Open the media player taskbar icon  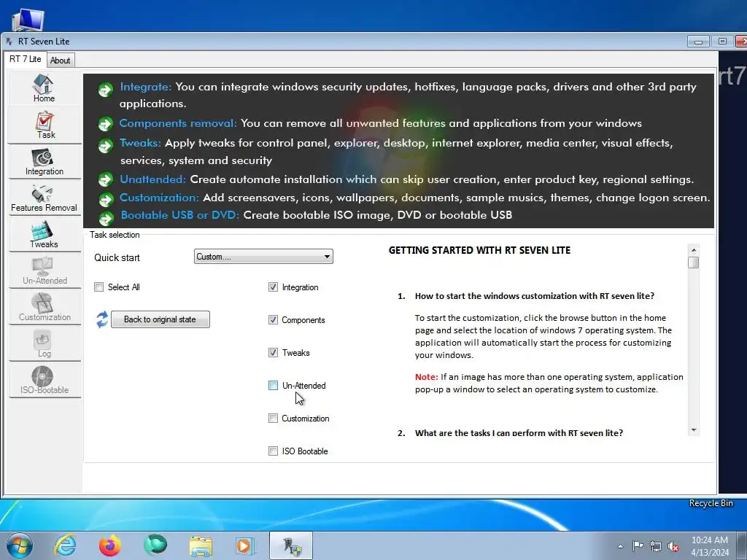245,545
